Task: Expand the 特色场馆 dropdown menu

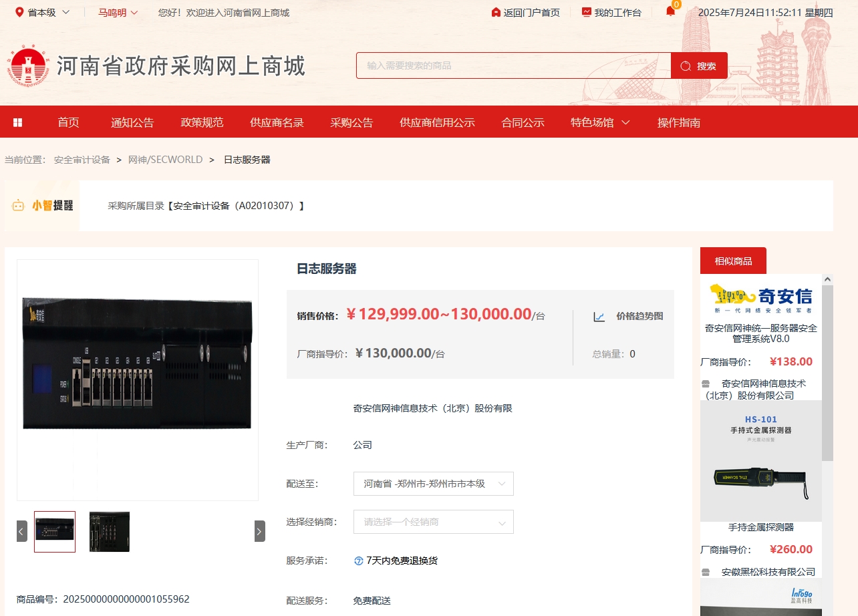Action: click(x=600, y=122)
